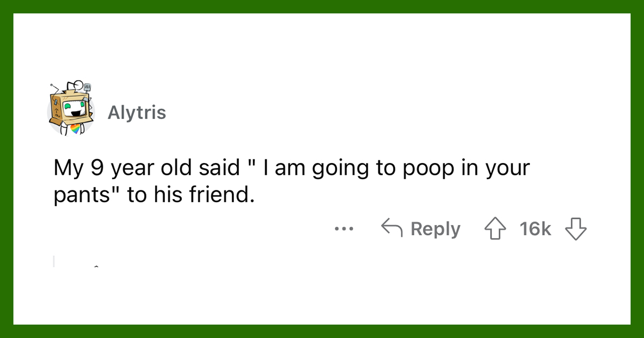Open the three-dot more options menu
644x338 pixels.
pos(344,229)
